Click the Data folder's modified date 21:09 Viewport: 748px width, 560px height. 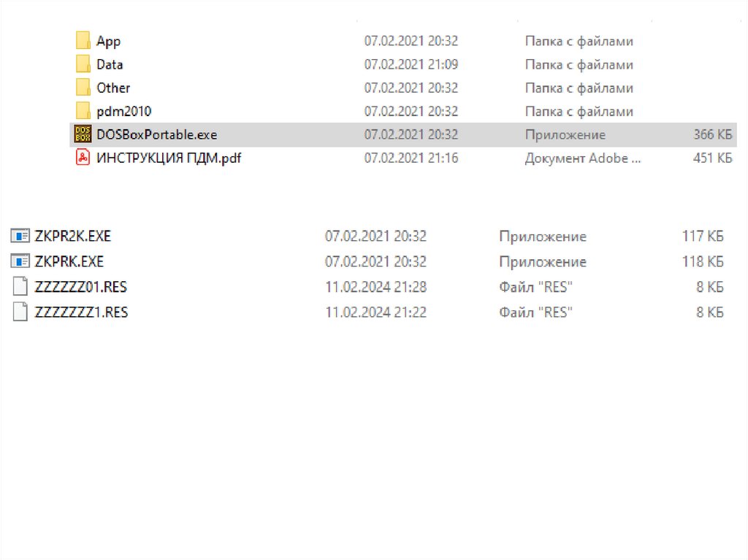tap(411, 64)
